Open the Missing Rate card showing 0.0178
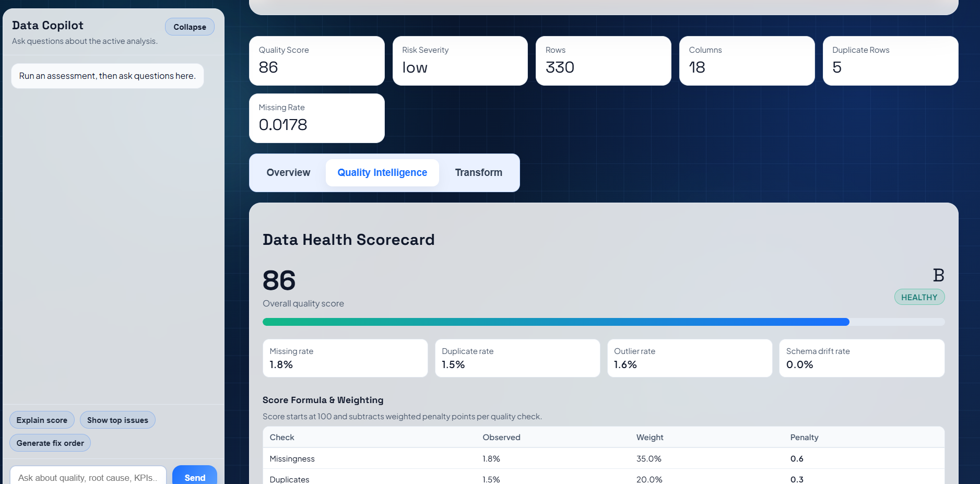 pyautogui.click(x=316, y=118)
